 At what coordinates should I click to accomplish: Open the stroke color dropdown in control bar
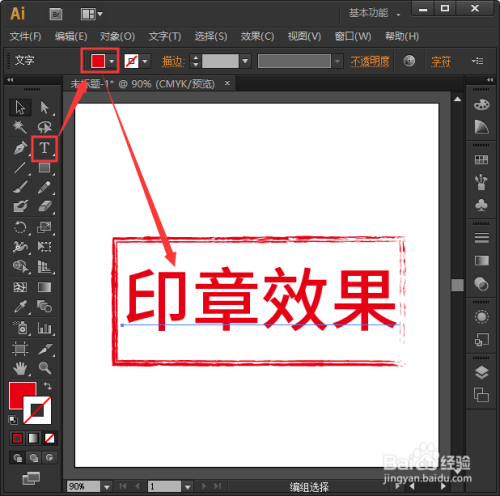pos(145,61)
